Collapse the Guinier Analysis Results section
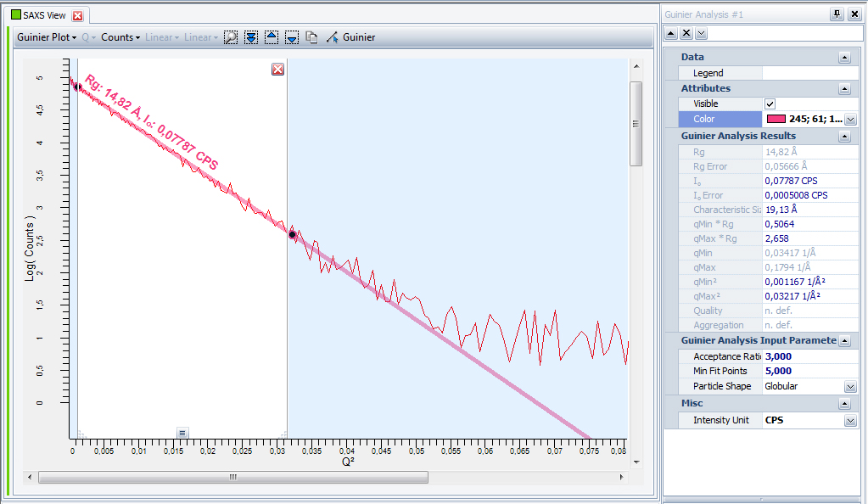 coord(843,136)
